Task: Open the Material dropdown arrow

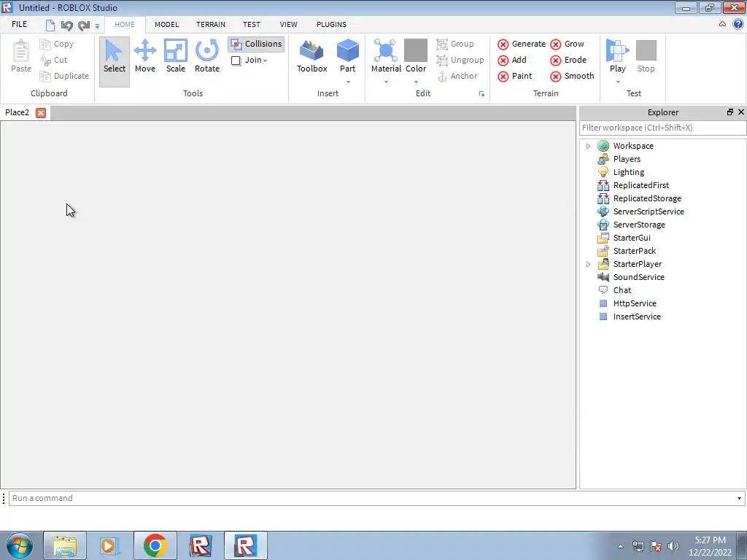Action: [386, 82]
